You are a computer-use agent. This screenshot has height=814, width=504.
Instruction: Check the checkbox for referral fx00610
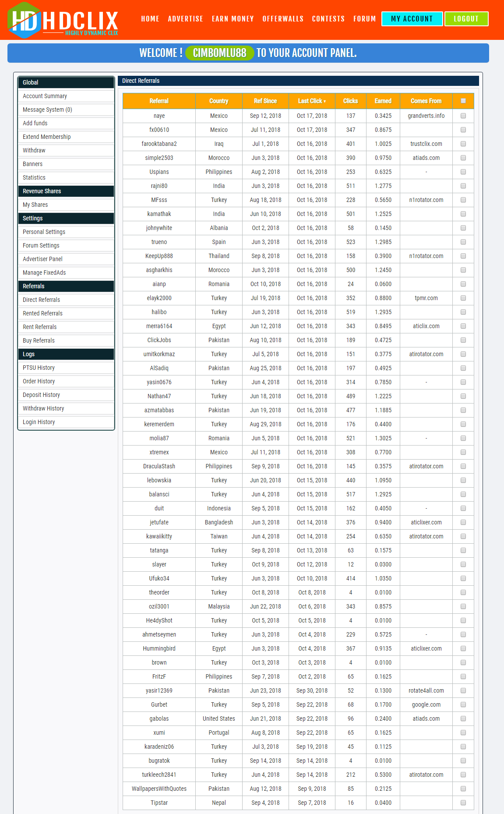pyautogui.click(x=463, y=130)
